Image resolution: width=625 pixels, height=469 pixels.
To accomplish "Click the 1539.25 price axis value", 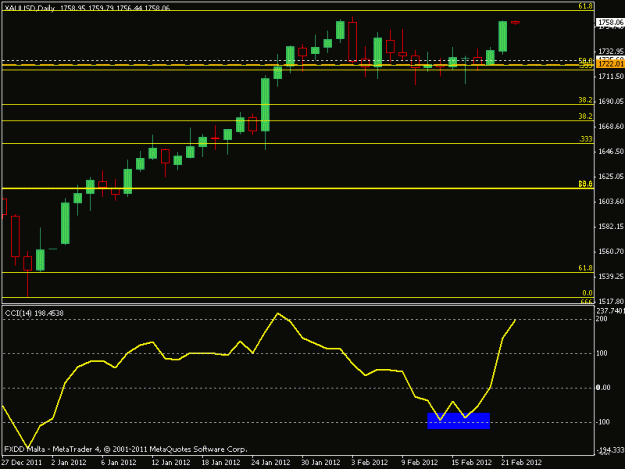I will click(x=610, y=276).
